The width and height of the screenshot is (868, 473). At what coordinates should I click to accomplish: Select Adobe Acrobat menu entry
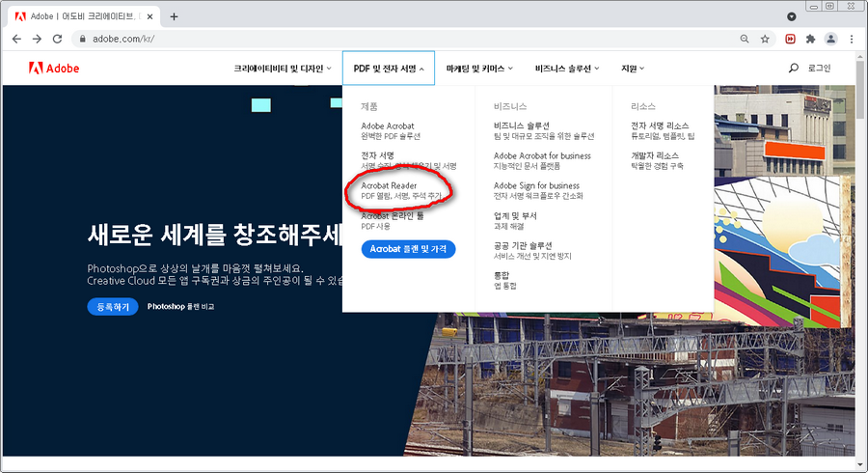(x=391, y=130)
